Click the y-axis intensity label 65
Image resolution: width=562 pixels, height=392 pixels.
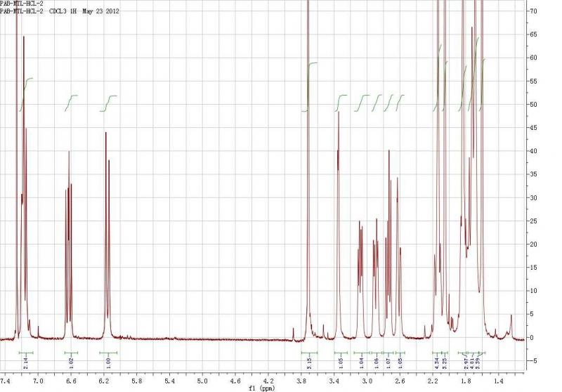533,34
